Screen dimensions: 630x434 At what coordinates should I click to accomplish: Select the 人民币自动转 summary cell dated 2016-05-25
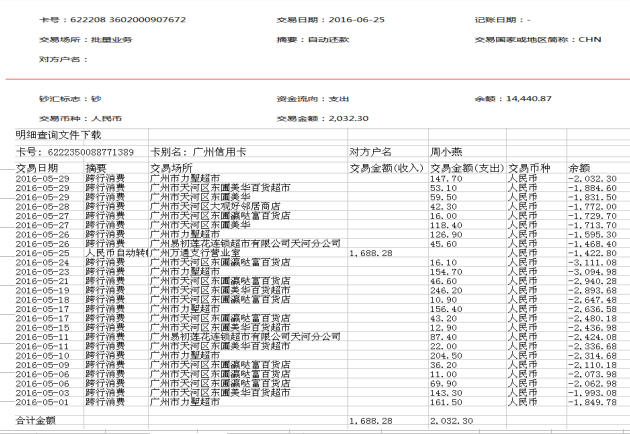115,253
